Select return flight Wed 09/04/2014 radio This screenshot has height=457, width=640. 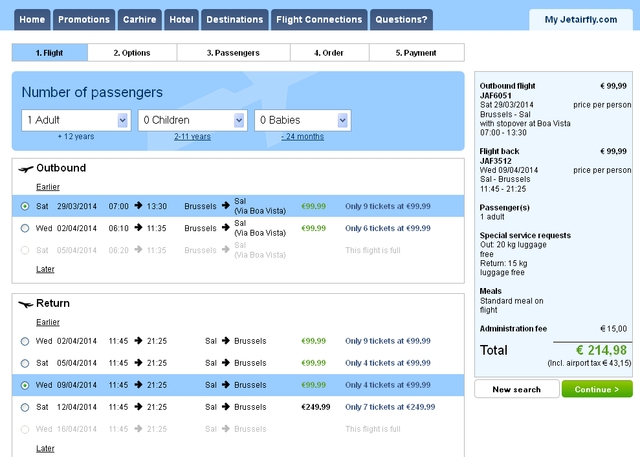point(25,386)
